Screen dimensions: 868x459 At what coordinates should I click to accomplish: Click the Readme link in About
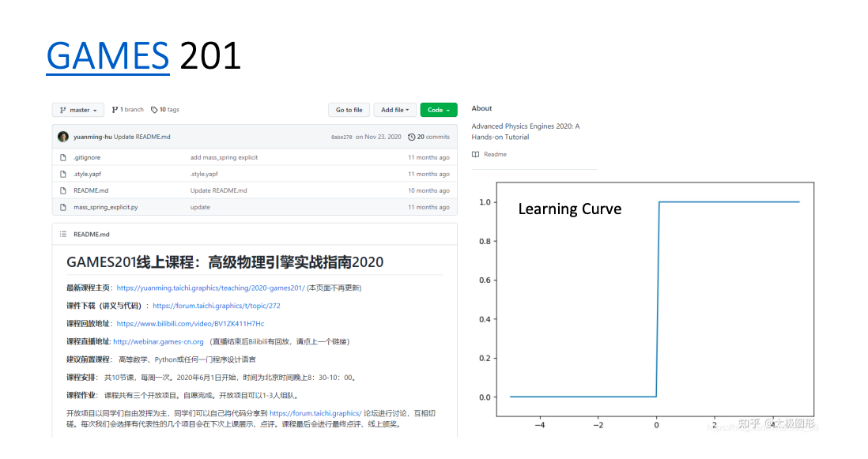495,154
